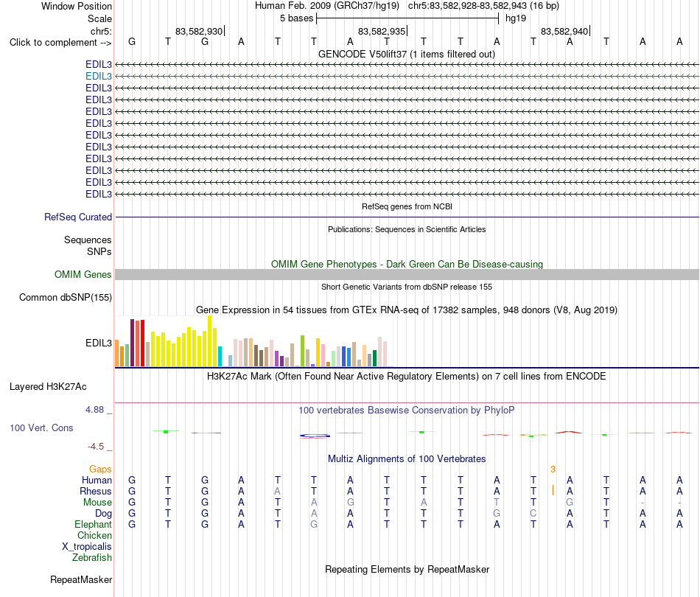
Task: Click the Chicken alignment row label
Action: click(x=94, y=535)
